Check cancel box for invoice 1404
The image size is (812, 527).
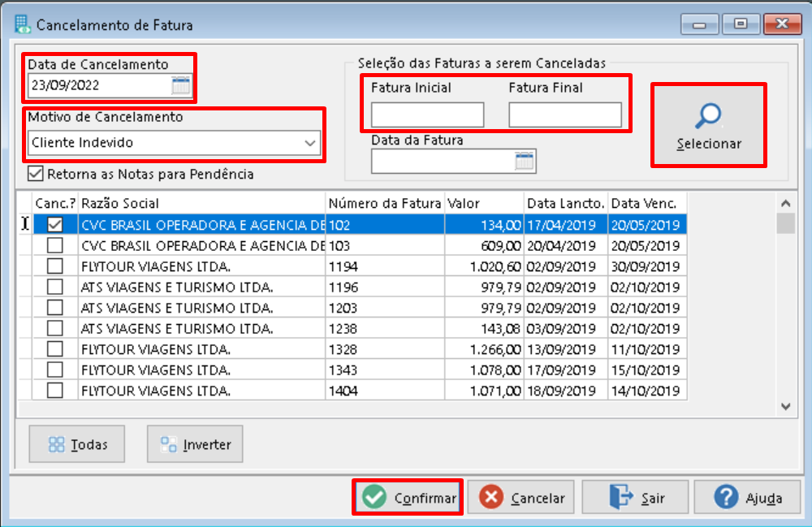55,391
